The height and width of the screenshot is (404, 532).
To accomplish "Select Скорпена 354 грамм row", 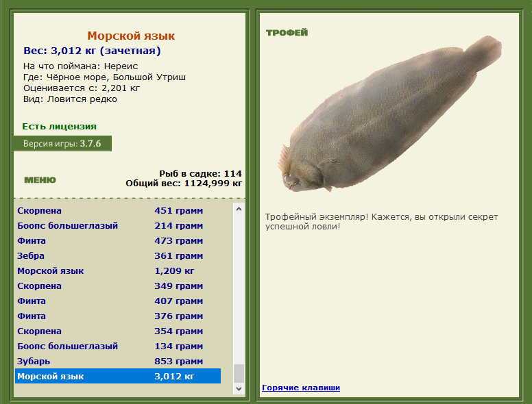I will coord(118,331).
